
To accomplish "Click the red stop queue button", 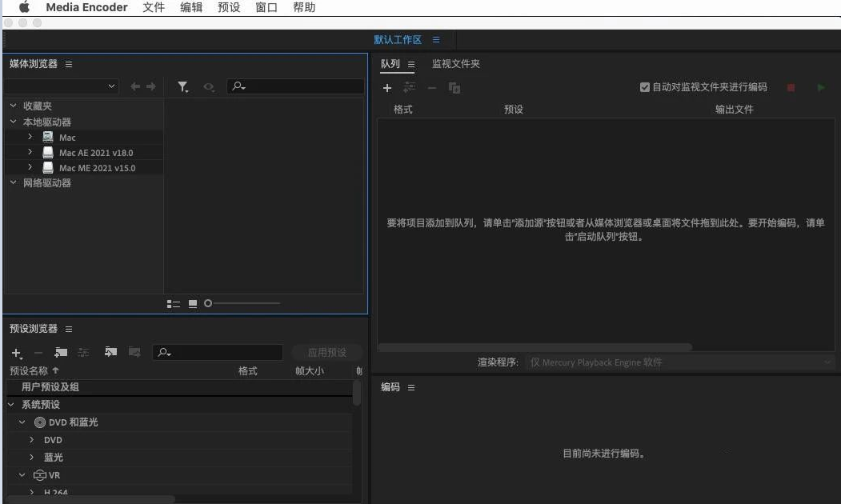I will point(791,88).
